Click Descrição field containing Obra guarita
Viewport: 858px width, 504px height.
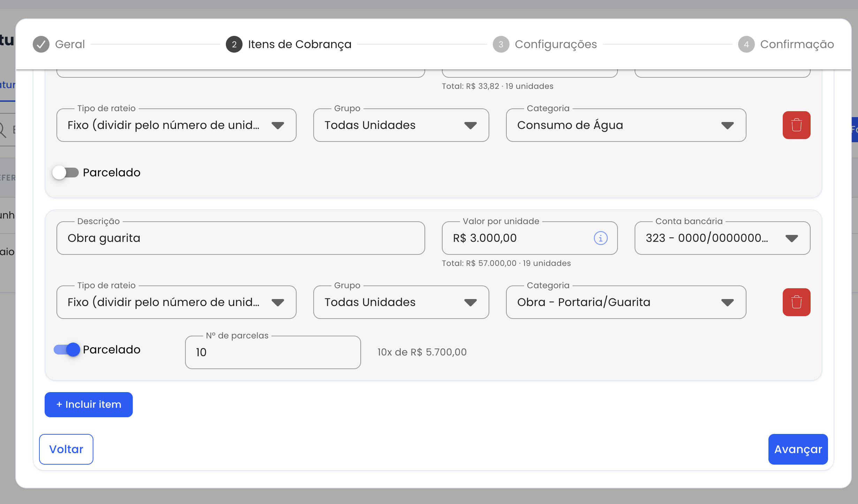[240, 238]
